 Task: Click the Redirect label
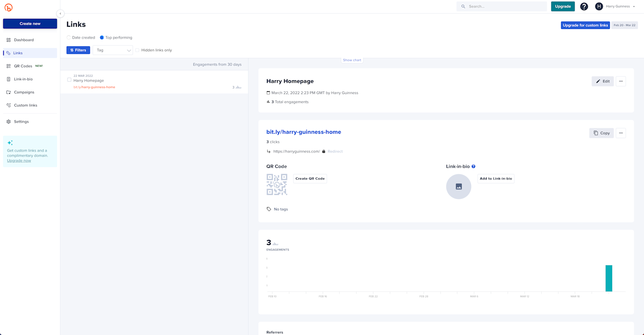pyautogui.click(x=335, y=152)
